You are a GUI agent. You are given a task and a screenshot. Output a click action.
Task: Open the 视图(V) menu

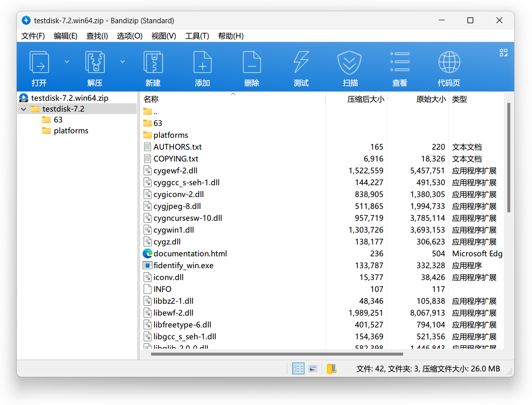tap(163, 36)
